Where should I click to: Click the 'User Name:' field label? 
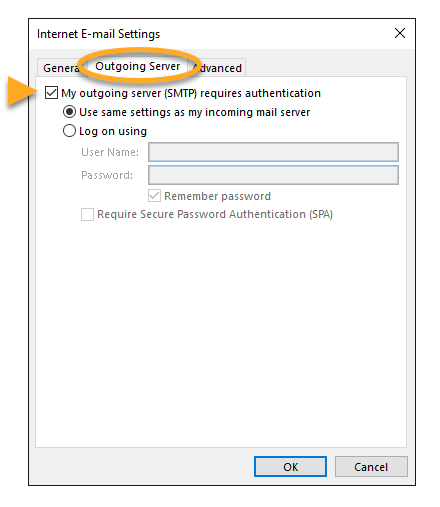pos(110,152)
